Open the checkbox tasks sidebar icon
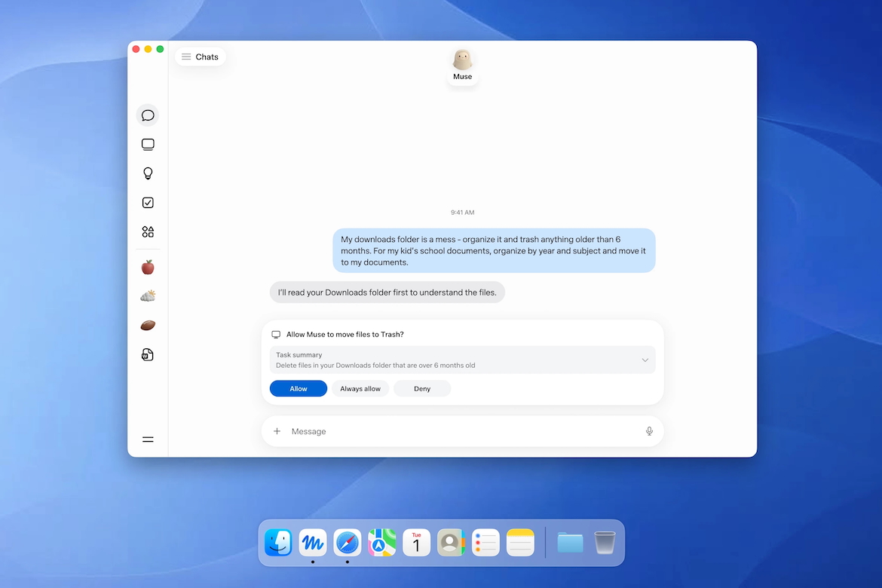 [x=148, y=203]
